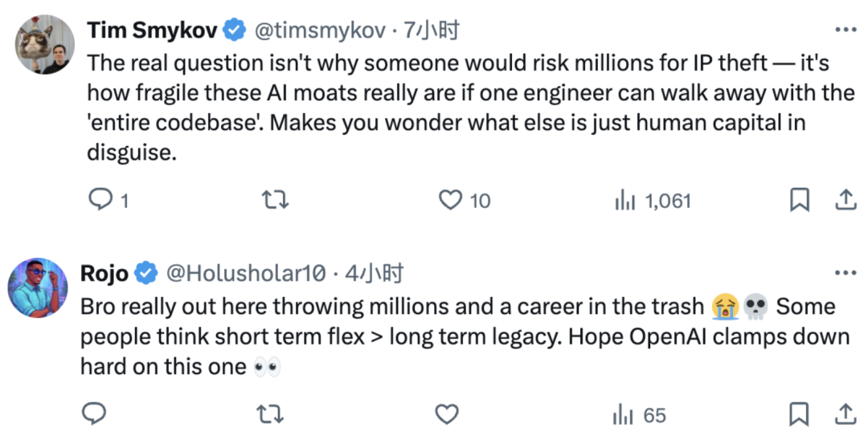Reply to Tim Smykov's tweet
Viewport: 868px width, 436px height.
point(100,200)
